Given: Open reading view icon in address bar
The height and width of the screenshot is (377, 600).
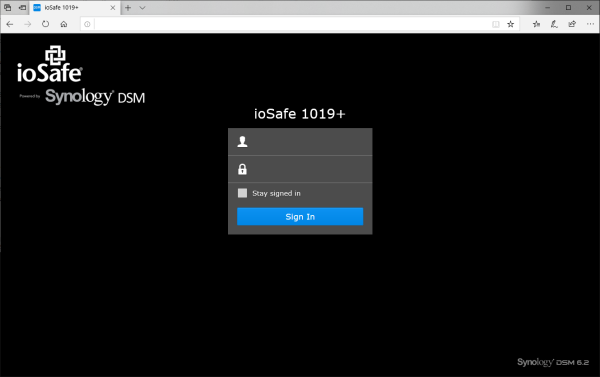Looking at the screenshot, I should (496, 24).
